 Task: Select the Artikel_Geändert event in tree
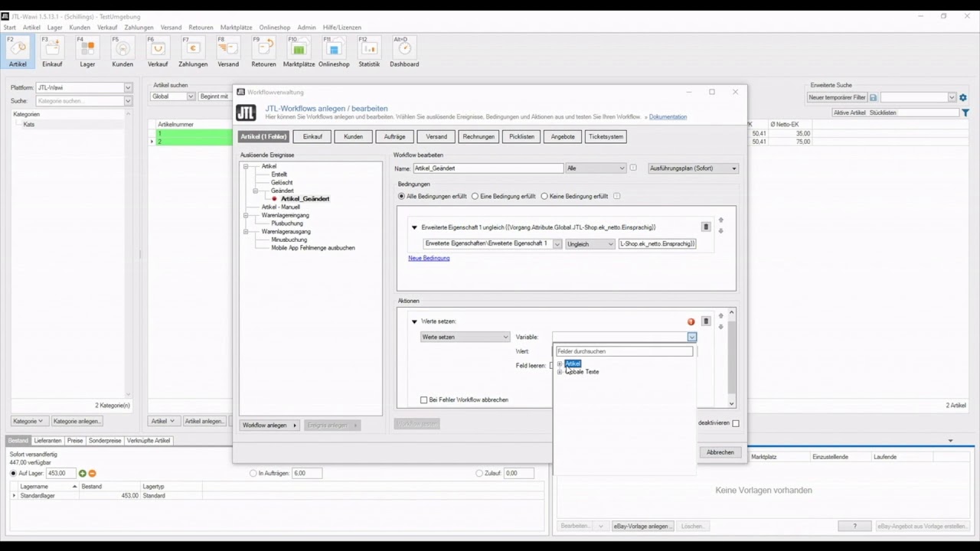coord(305,199)
